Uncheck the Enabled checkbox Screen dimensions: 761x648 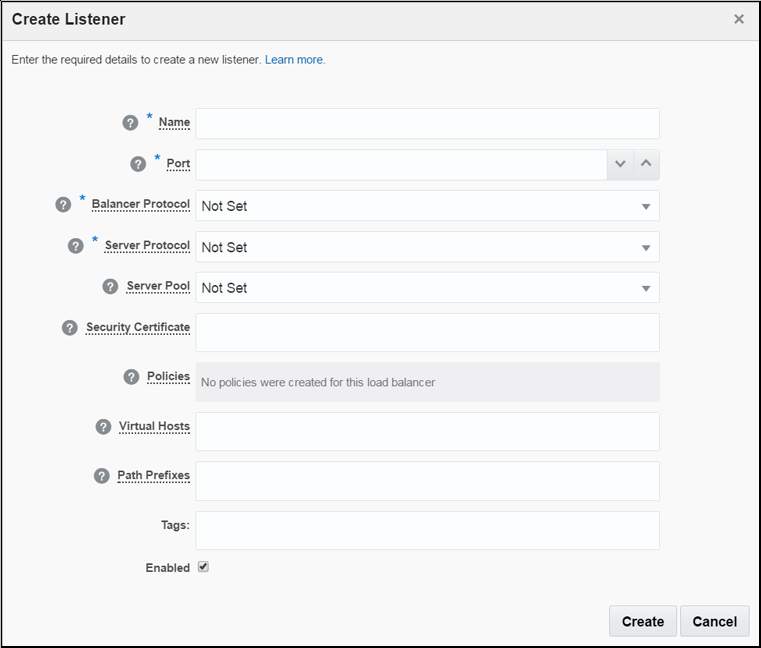pos(203,567)
